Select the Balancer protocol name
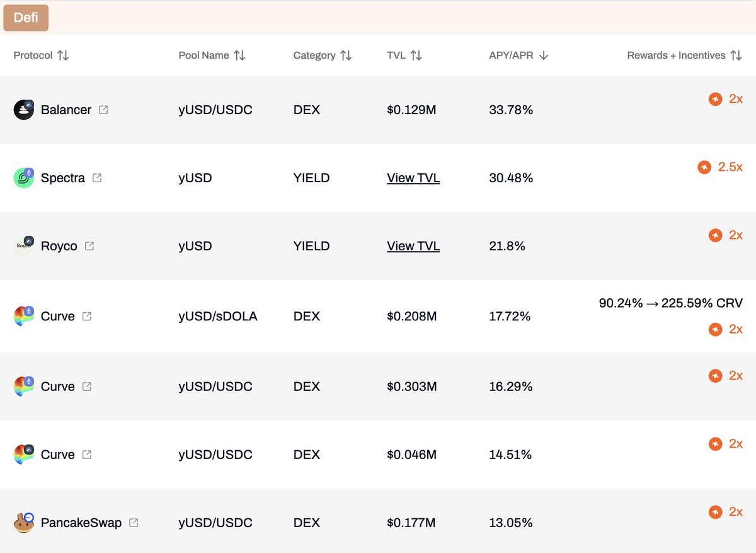Viewport: 756px width, 553px height. (x=66, y=110)
